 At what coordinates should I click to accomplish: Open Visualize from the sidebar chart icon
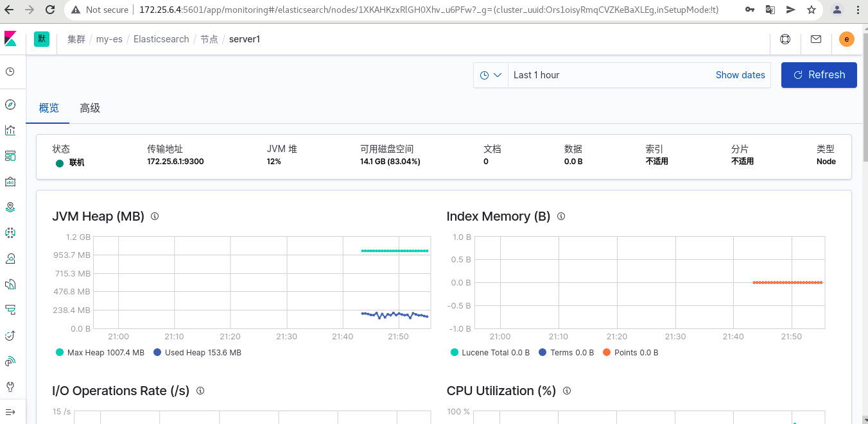(10, 130)
